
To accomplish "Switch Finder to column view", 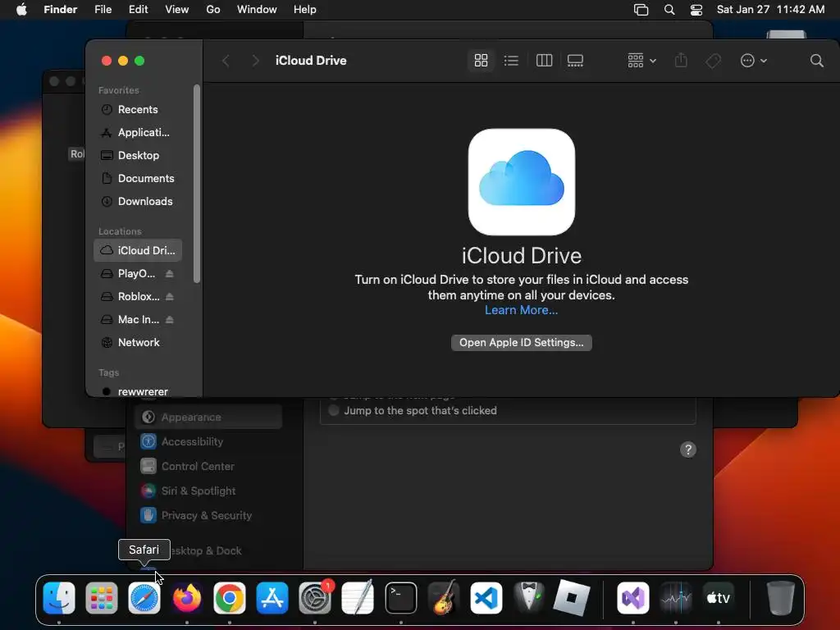I will pyautogui.click(x=544, y=61).
